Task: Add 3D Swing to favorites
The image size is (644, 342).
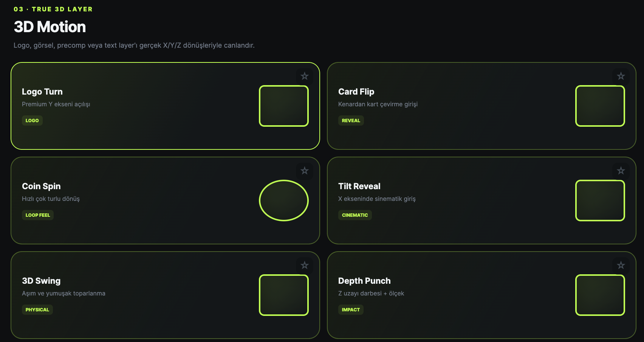Action: coord(305,265)
